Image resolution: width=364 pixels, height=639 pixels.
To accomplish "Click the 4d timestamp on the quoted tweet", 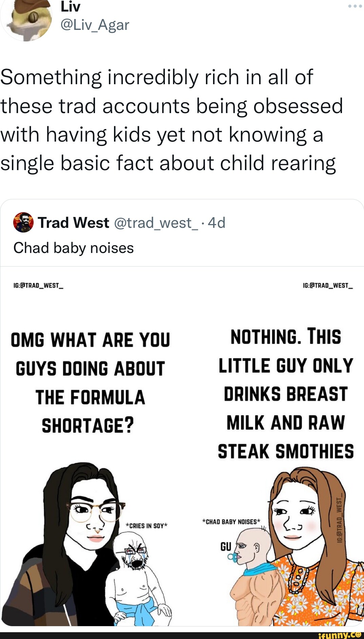I will pyautogui.click(x=216, y=223).
